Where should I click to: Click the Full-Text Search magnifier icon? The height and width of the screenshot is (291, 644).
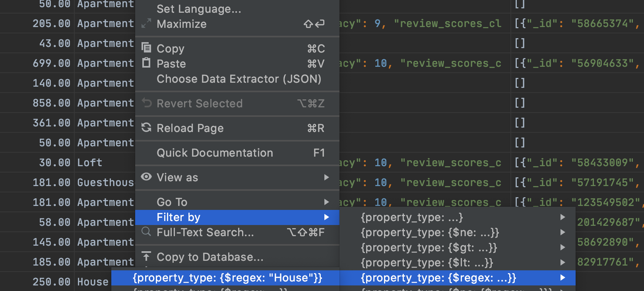coord(146,232)
